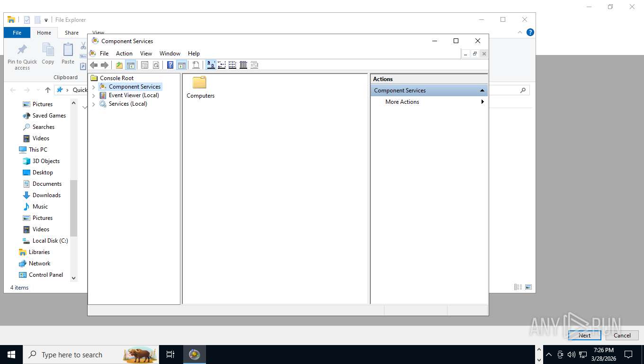This screenshot has height=364, width=644.
Task: Open Control Panel in navigation pane
Action: click(x=45, y=275)
